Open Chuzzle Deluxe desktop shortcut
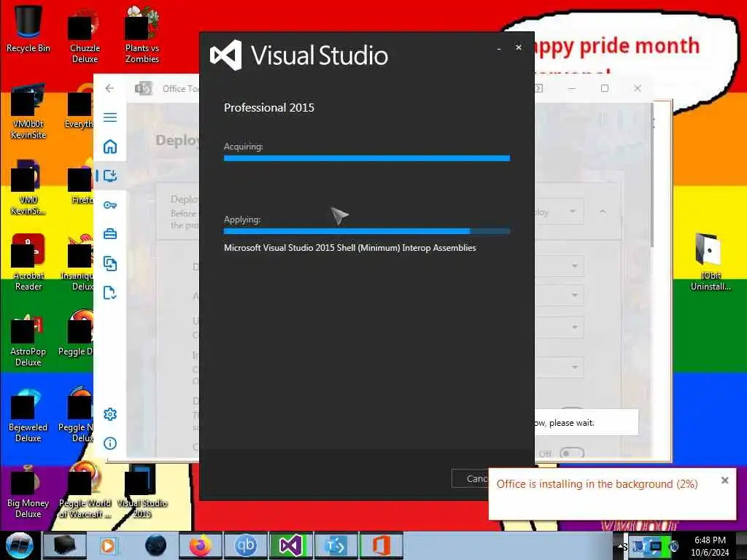The height and width of the screenshot is (560, 747). (85, 36)
